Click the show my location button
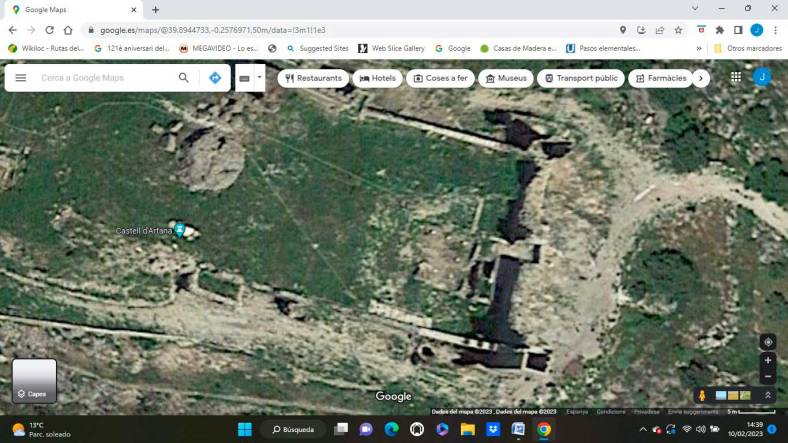The height and width of the screenshot is (443, 788). coord(767,342)
